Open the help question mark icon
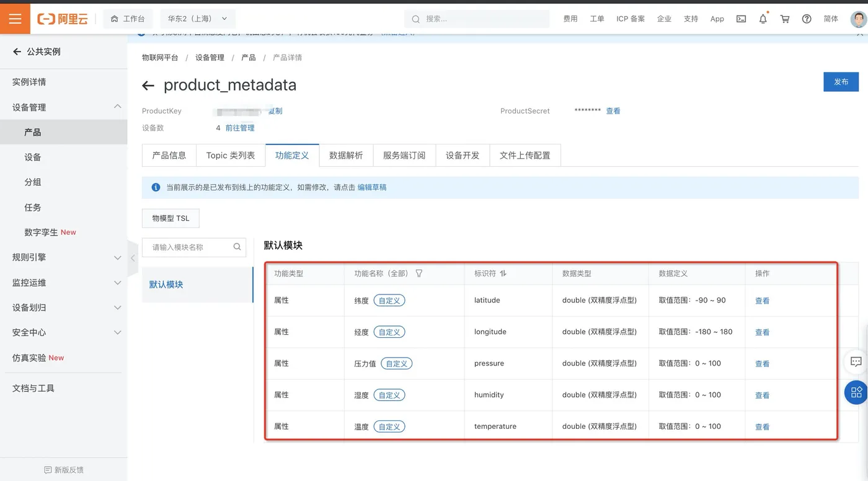 coord(807,19)
